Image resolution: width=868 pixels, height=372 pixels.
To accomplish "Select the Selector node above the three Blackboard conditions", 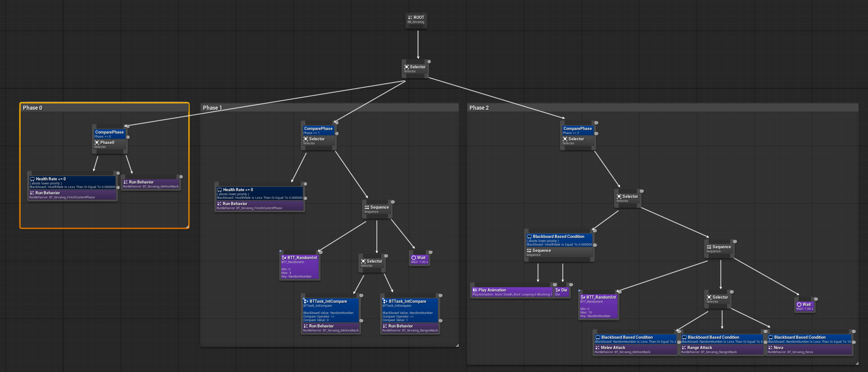I will point(717,299).
